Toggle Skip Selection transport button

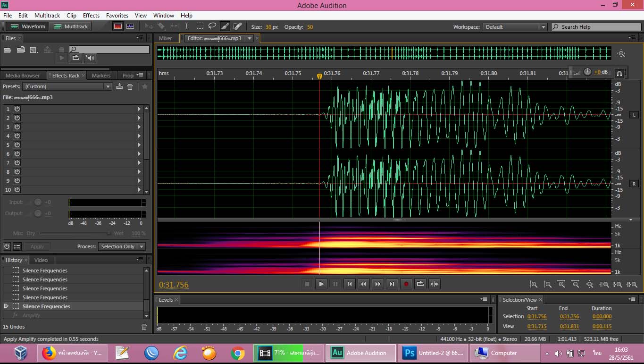[x=435, y=284]
